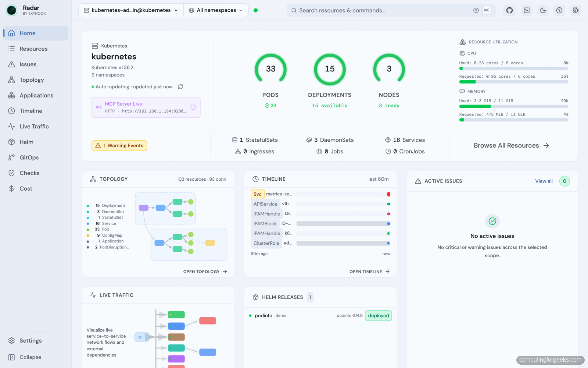Screen dimensions: 588x368
Task: Open the All namespaces dropdown
Action: (x=216, y=10)
